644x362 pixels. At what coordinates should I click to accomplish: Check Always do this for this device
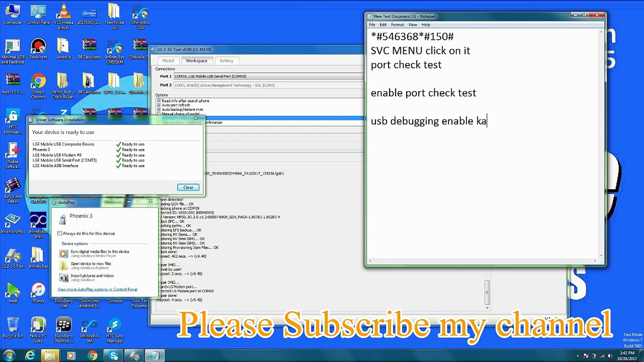click(x=60, y=233)
